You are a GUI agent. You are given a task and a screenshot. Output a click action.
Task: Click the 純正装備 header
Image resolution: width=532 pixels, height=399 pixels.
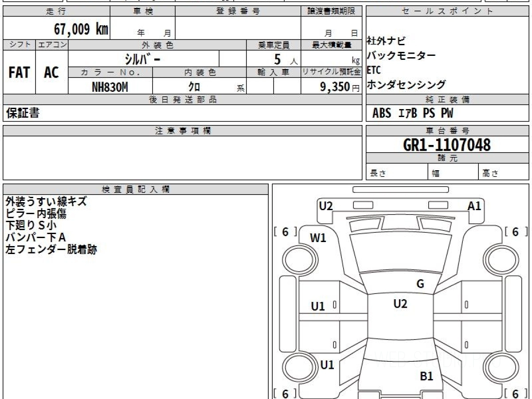pyautogui.click(x=447, y=99)
